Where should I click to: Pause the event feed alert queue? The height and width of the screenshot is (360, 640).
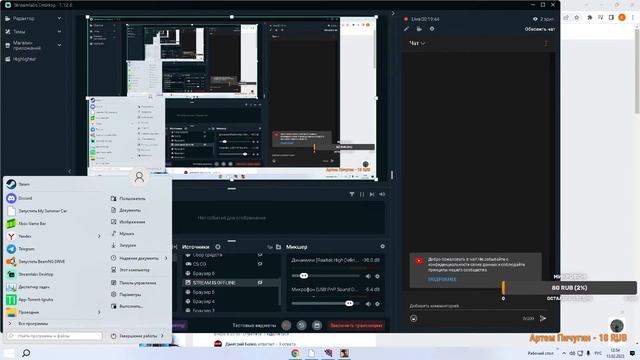(362, 195)
